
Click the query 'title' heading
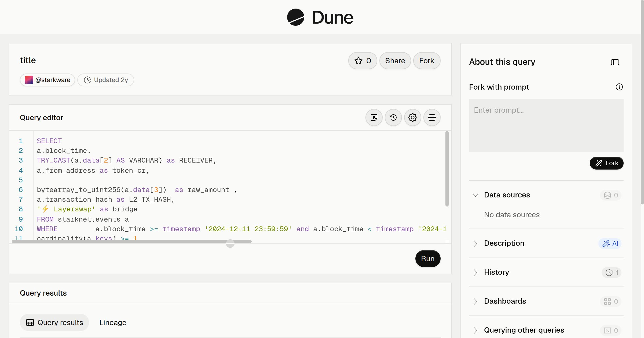[28, 60]
